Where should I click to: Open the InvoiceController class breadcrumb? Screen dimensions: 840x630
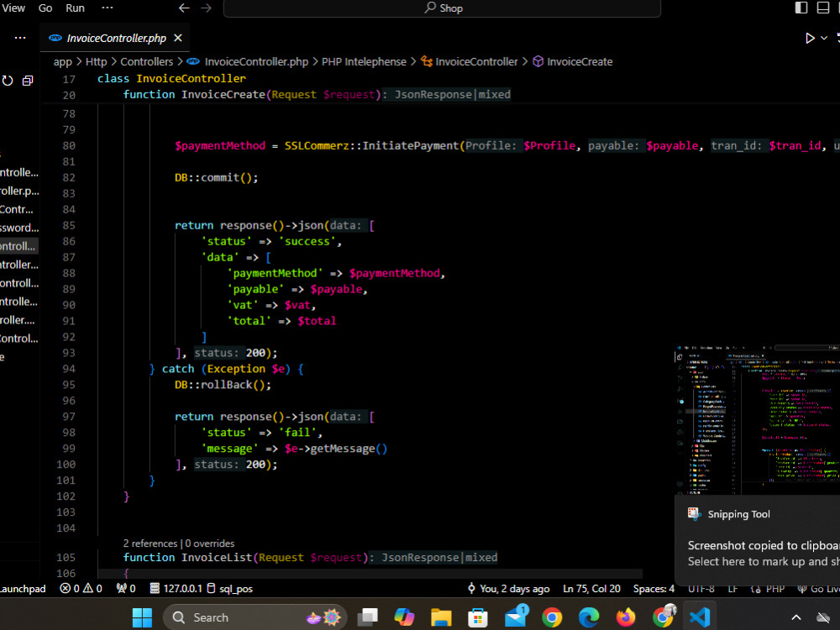(x=476, y=61)
